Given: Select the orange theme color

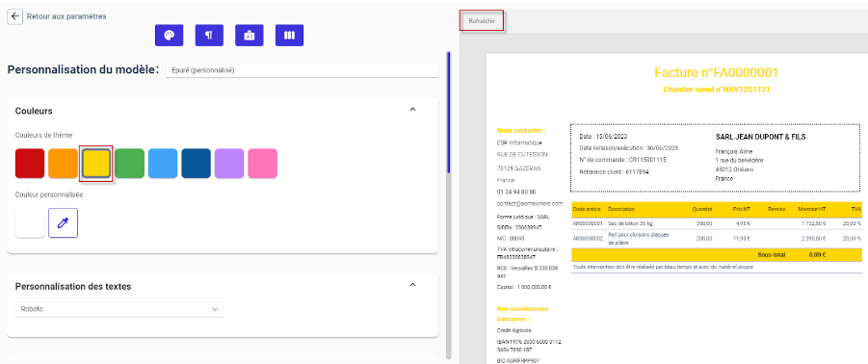Looking at the screenshot, I should [x=64, y=163].
